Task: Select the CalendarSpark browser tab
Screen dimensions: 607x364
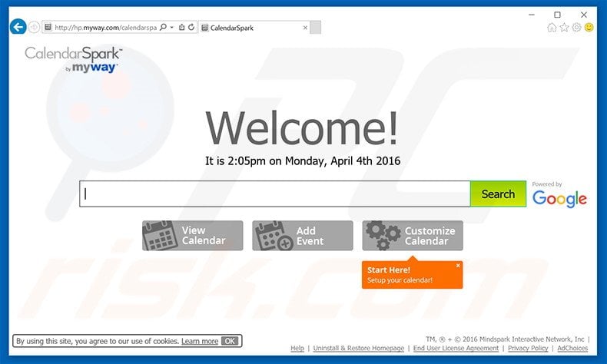Action: pyautogui.click(x=254, y=28)
